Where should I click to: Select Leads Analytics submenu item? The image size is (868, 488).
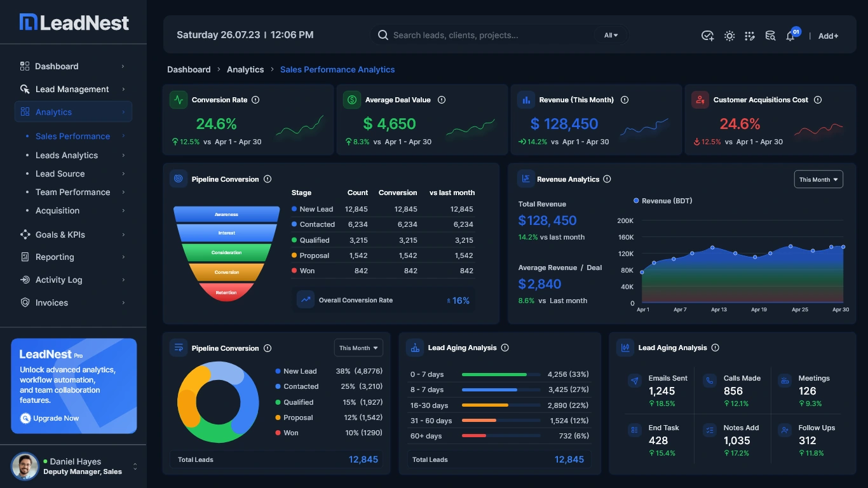pos(67,155)
